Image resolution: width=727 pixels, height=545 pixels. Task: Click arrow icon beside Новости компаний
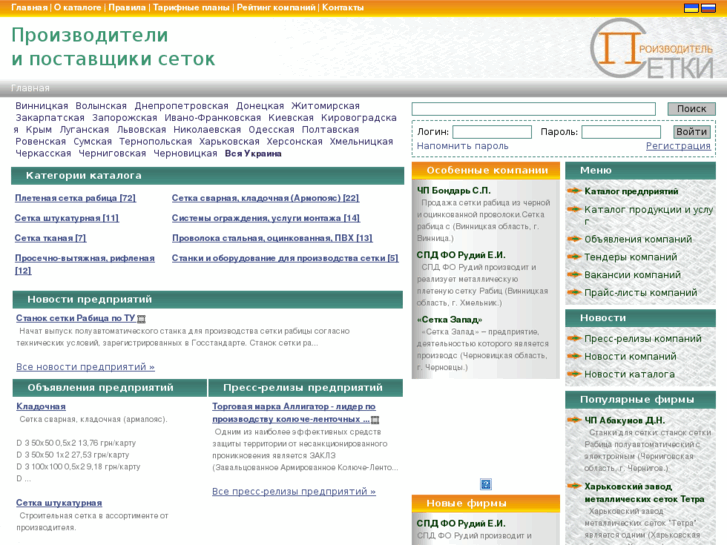click(574, 356)
